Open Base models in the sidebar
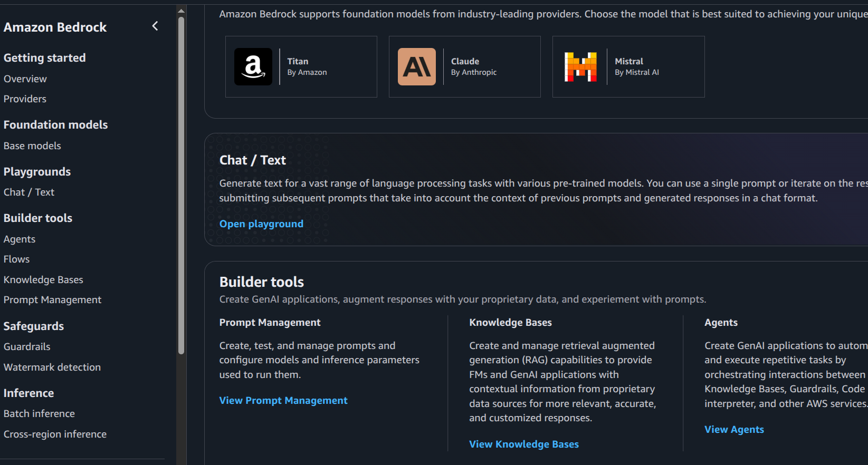Screen dimensions: 868x465 point(32,146)
